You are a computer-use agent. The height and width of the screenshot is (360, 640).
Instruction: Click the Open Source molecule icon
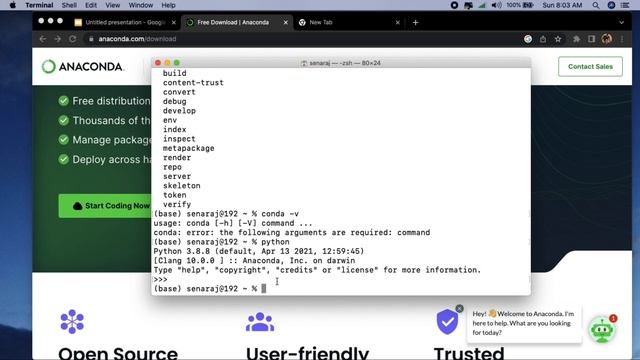click(72, 322)
